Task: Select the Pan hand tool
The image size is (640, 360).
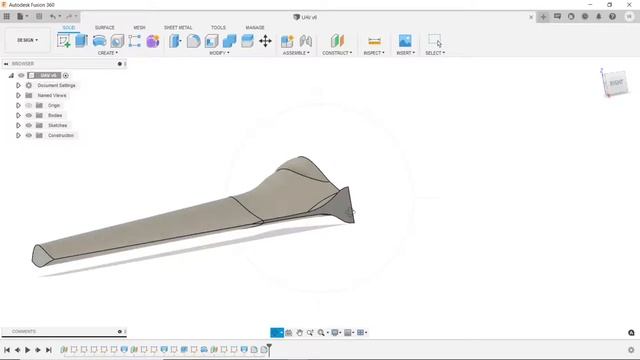Action: pyautogui.click(x=300, y=333)
